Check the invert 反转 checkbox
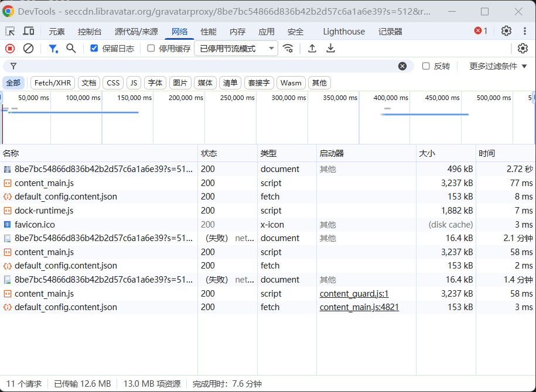Screen dimensions: 536x392 (426, 66)
